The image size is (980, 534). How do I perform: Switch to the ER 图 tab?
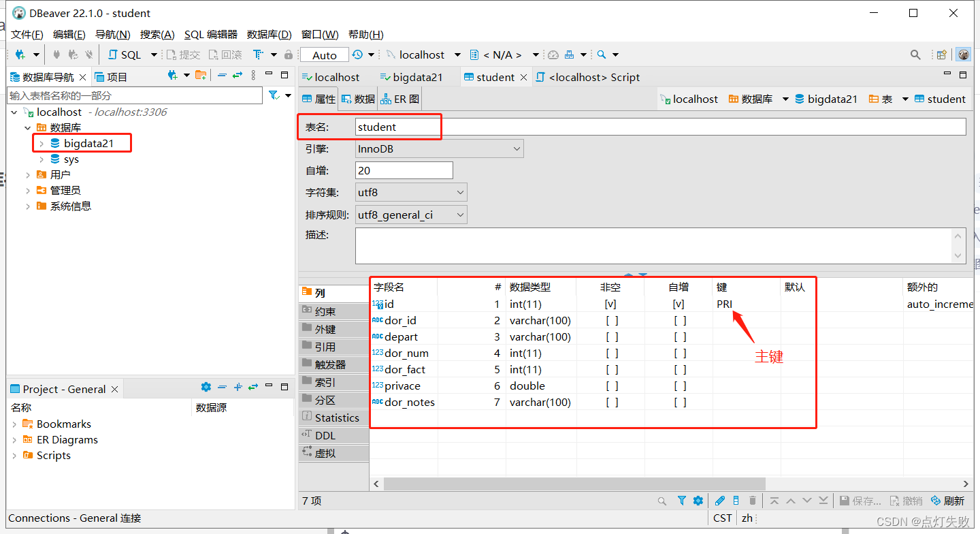coord(400,99)
